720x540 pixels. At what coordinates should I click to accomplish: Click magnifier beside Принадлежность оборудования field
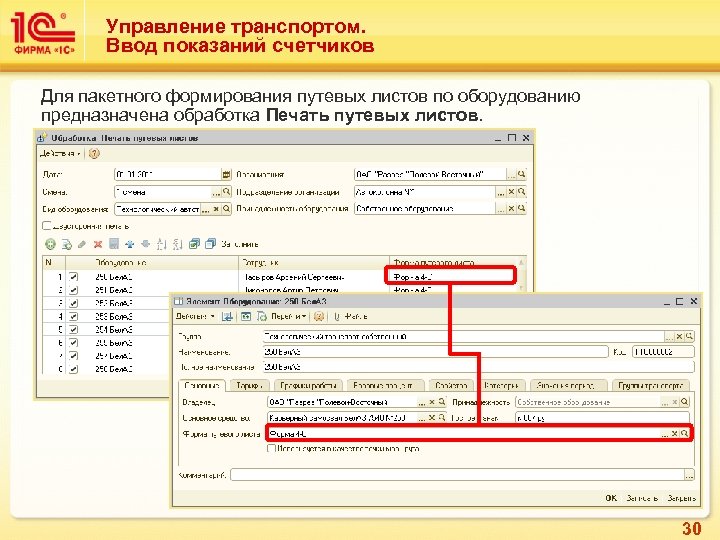tap(522, 208)
